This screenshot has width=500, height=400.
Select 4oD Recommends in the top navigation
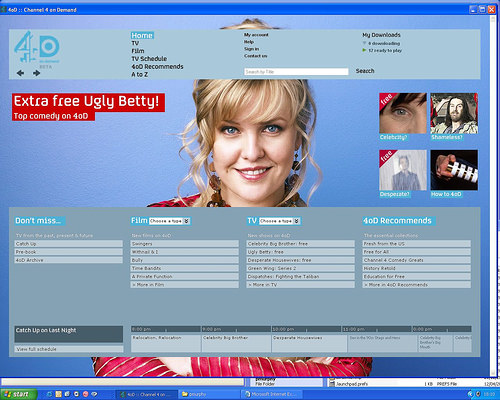pyautogui.click(x=157, y=67)
